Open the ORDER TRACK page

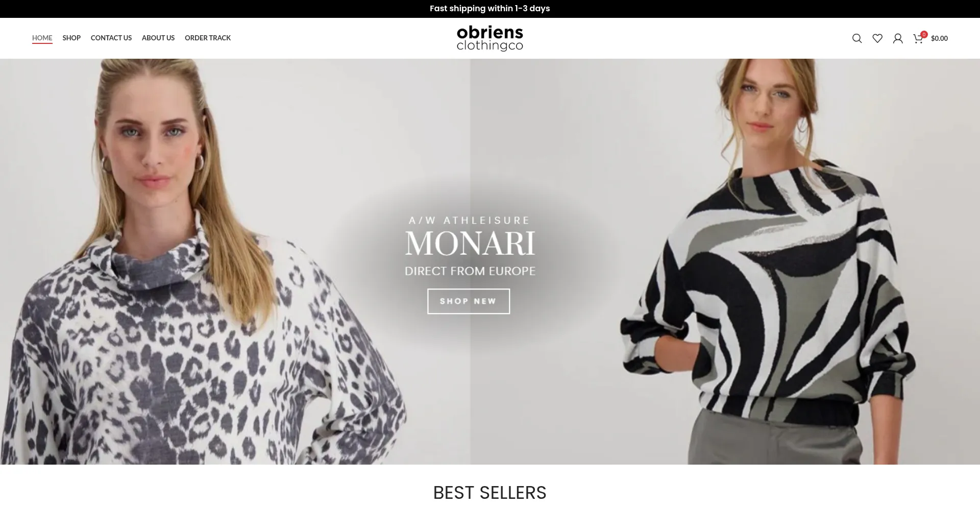[x=208, y=38]
